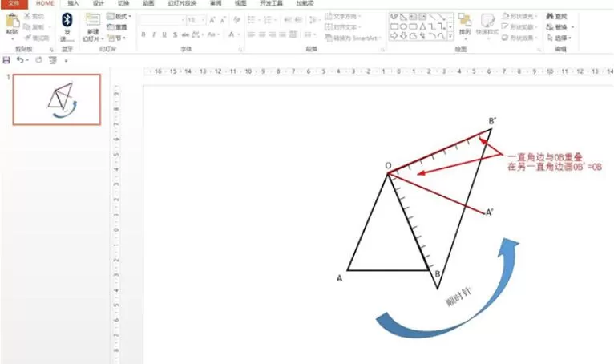Click the Redo/Repeat icon
Screen dimensions: 614x364
tap(38, 60)
